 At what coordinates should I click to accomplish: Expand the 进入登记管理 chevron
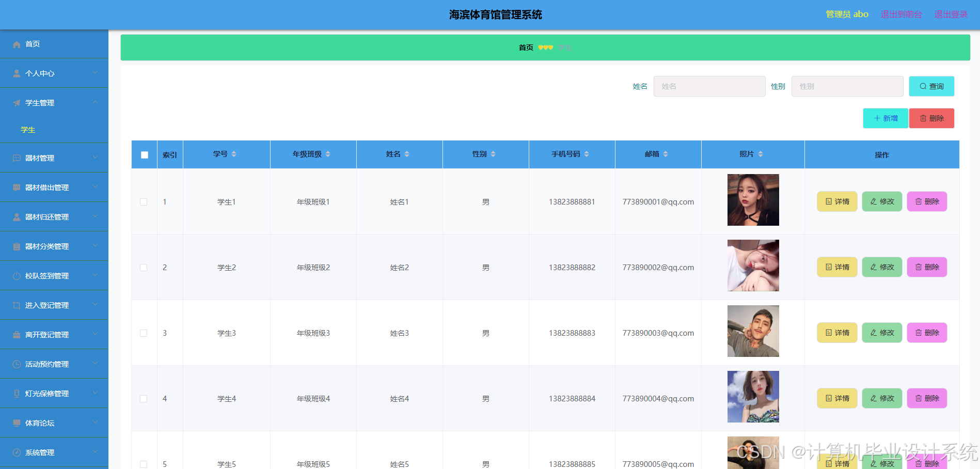pos(95,305)
